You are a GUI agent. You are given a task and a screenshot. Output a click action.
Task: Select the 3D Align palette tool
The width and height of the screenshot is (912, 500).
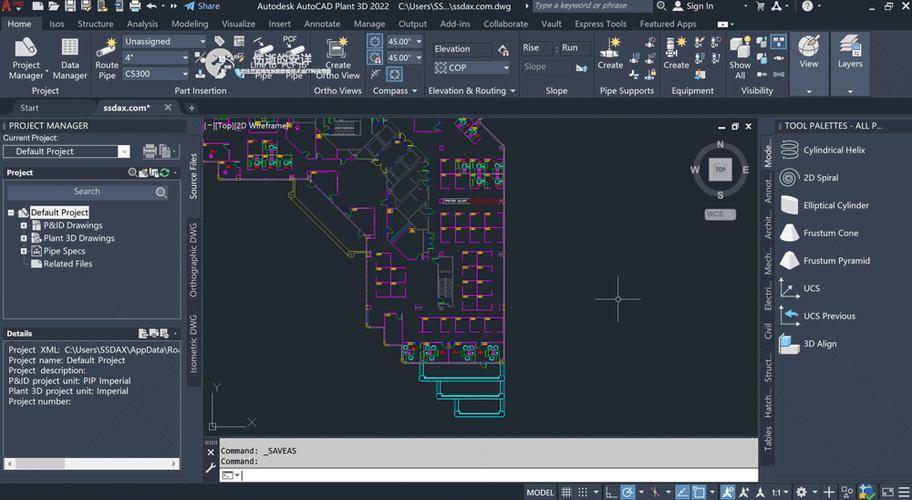(820, 344)
